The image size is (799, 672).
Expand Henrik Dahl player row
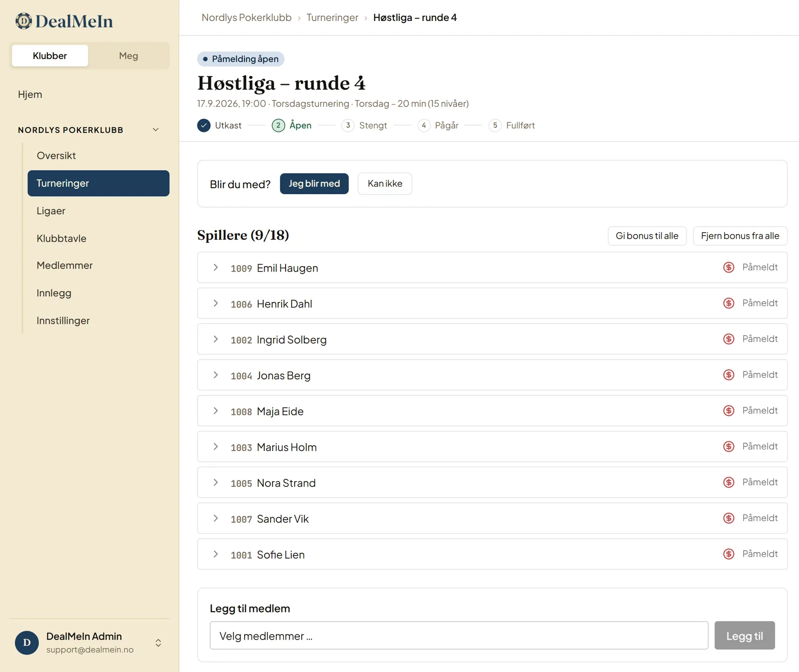pyautogui.click(x=216, y=304)
